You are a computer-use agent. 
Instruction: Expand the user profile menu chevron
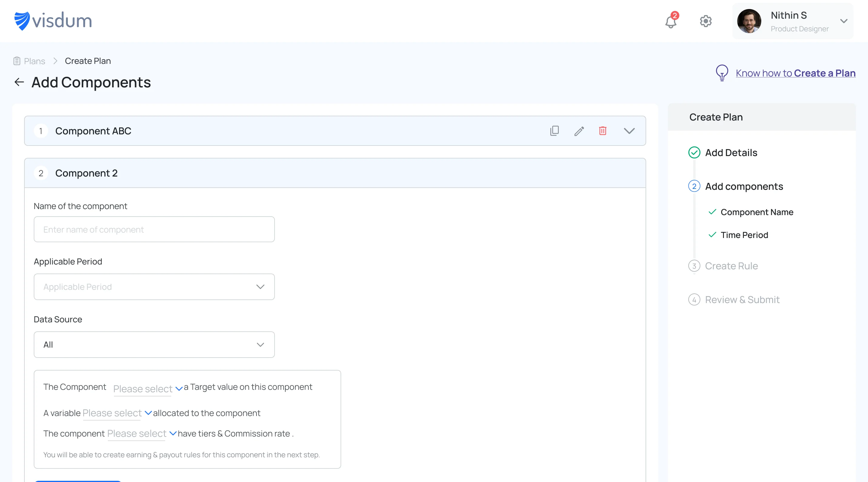[844, 21]
